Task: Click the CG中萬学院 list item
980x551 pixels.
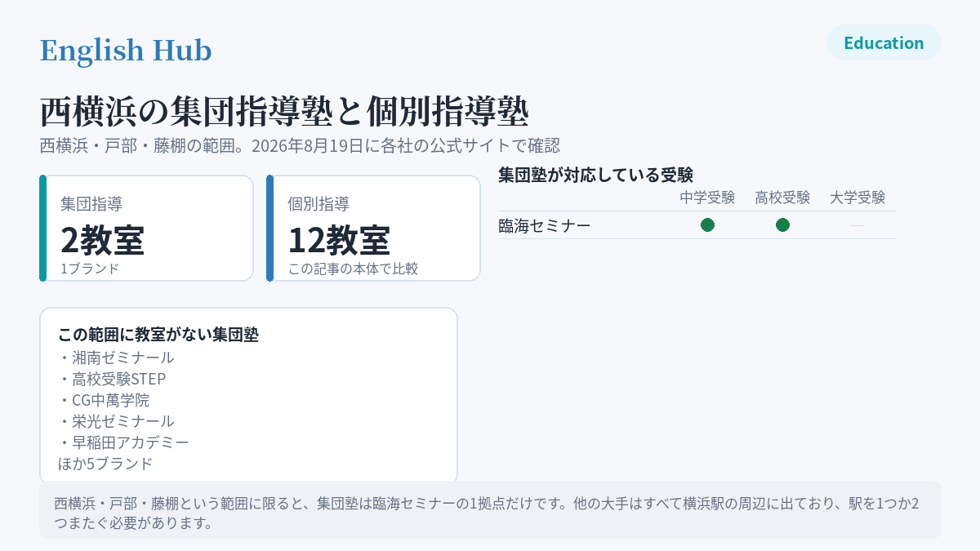Action: pyautogui.click(x=104, y=400)
